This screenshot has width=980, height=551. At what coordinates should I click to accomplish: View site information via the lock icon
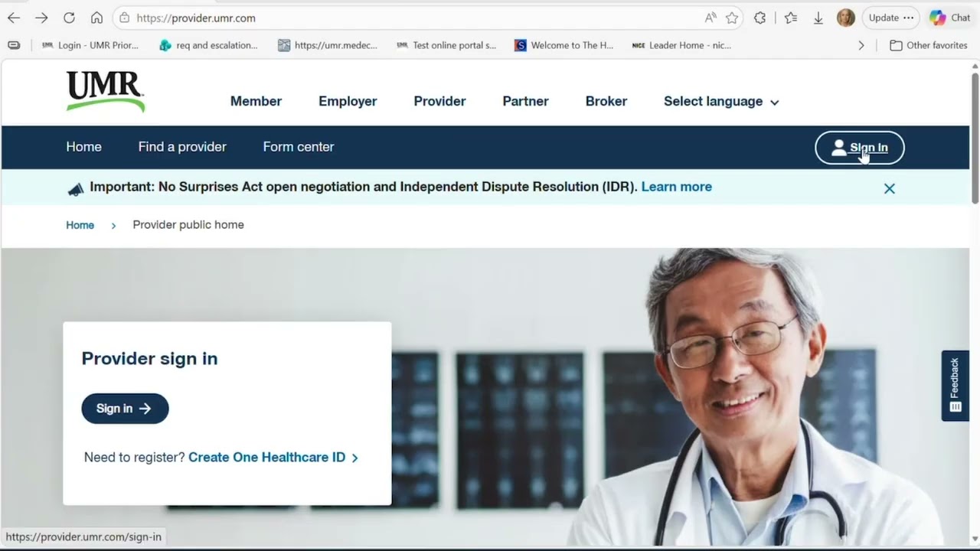(125, 18)
